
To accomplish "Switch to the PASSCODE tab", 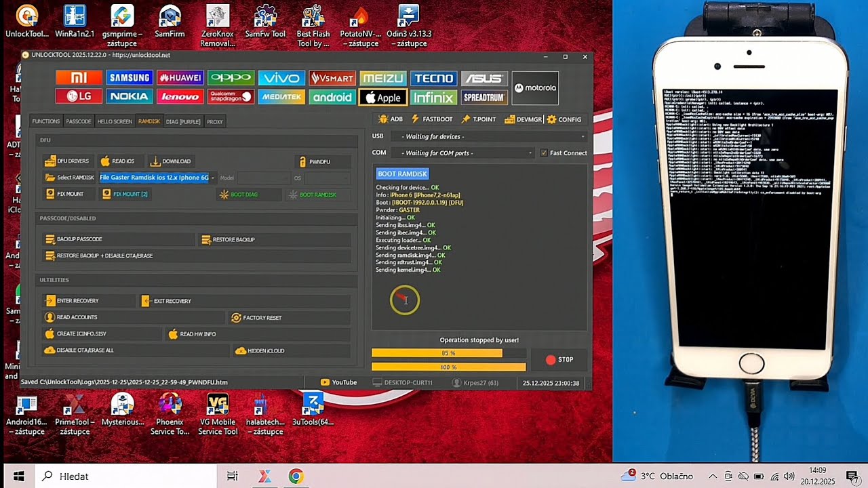I will pyautogui.click(x=79, y=121).
